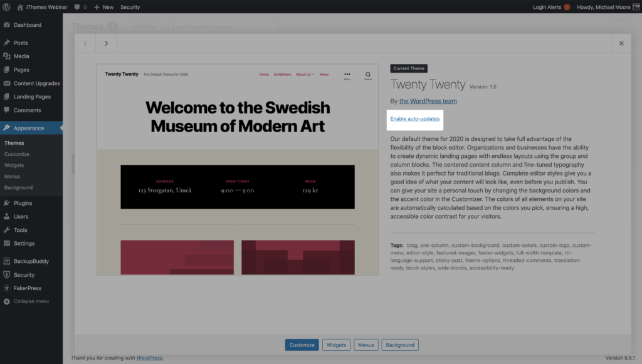Open the comments bubble in admin bar
Screen dimensions: 642x364
(x=77, y=7)
